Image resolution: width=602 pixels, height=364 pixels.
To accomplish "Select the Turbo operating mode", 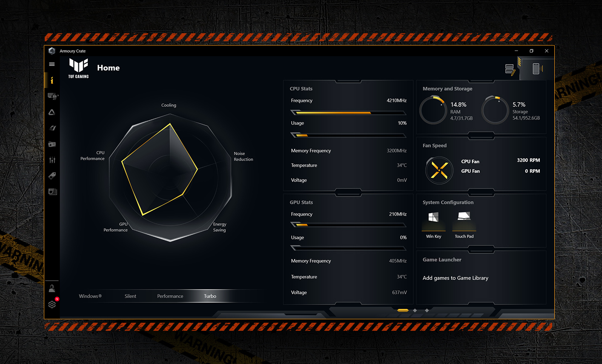I will click(x=210, y=296).
